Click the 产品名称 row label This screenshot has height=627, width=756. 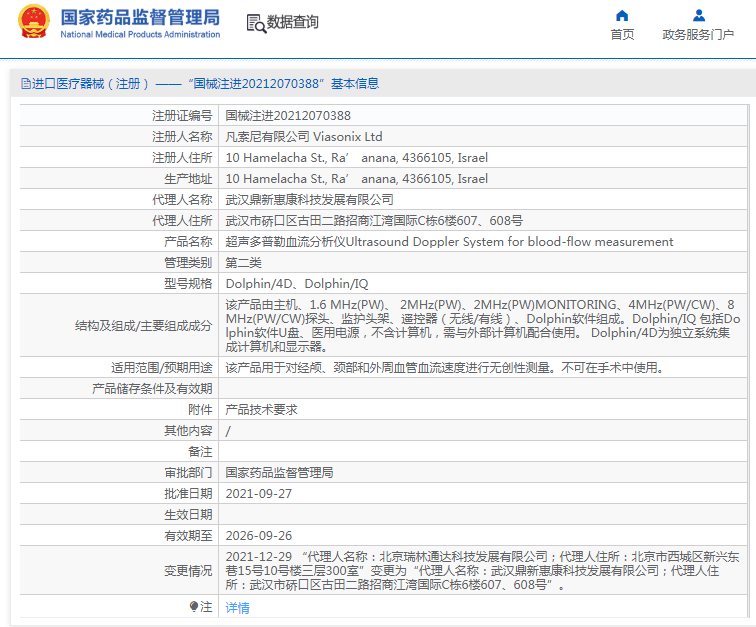[188, 242]
